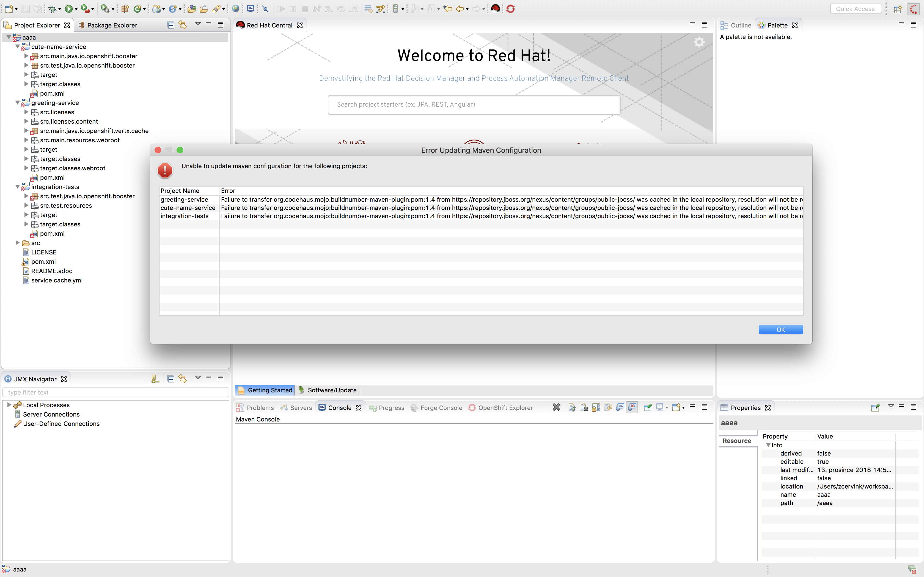The height and width of the screenshot is (577, 924).
Task: Click the Red Hat Central hat icon
Action: click(x=495, y=9)
